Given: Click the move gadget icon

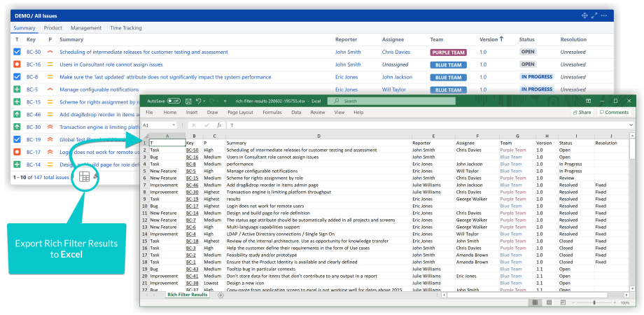Looking at the screenshot, I should tap(585, 15).
